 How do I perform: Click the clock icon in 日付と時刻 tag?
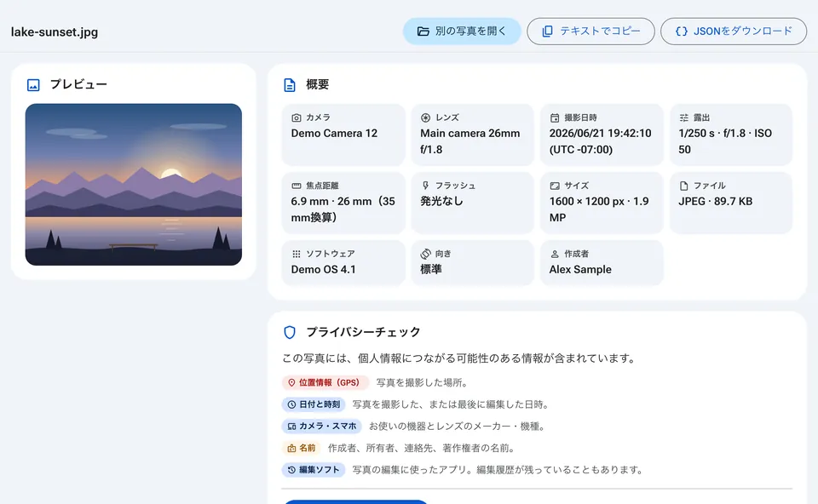pyautogui.click(x=291, y=404)
